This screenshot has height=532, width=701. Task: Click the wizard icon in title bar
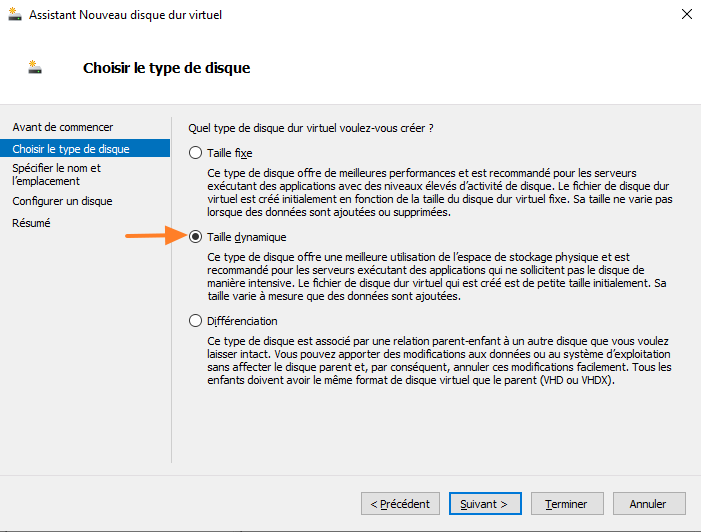pyautogui.click(x=13, y=15)
